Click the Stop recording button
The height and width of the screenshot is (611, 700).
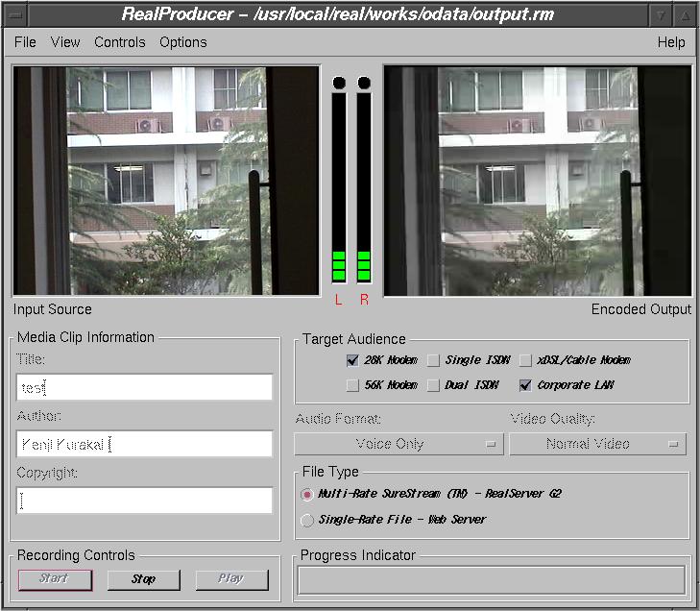click(x=144, y=579)
